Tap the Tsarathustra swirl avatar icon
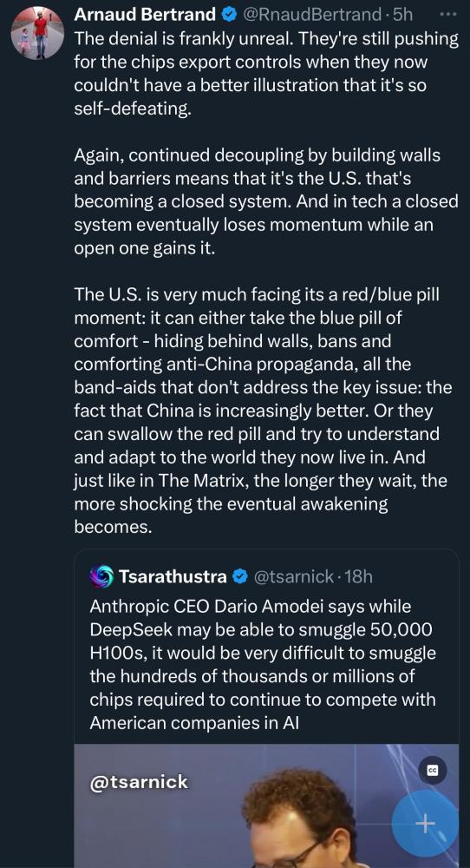Viewport: 470px width, 868px height. coord(101,577)
